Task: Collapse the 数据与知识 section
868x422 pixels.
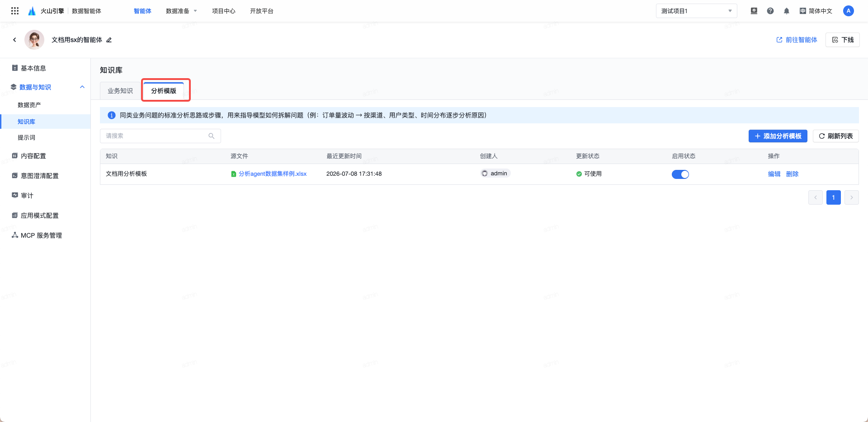Action: (82, 87)
